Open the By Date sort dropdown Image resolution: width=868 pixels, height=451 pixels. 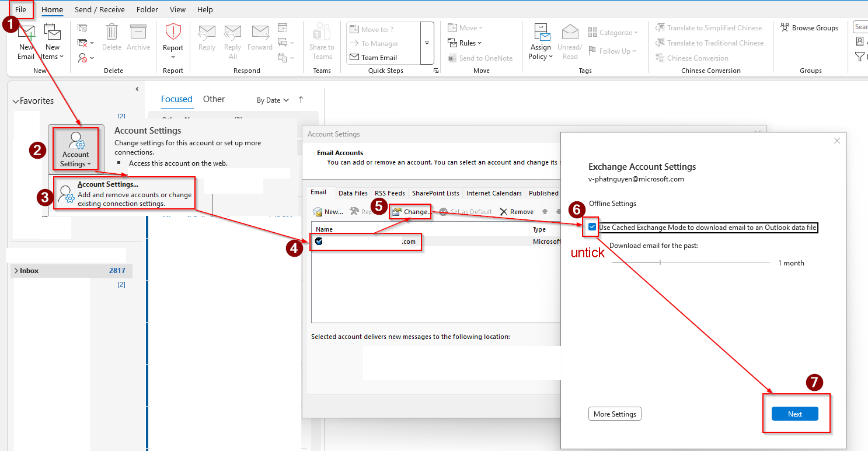(x=273, y=100)
